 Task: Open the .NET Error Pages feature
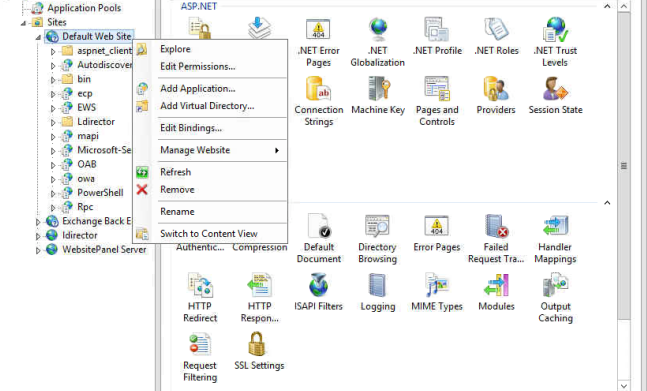tap(318, 42)
